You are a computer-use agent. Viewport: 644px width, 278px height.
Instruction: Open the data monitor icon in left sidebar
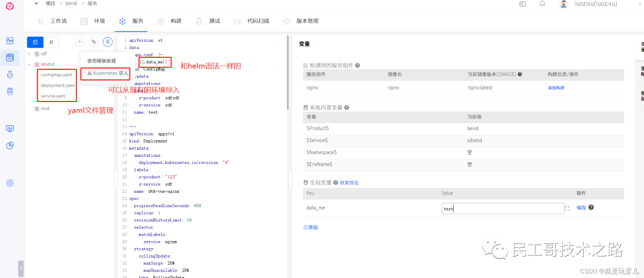10,128
